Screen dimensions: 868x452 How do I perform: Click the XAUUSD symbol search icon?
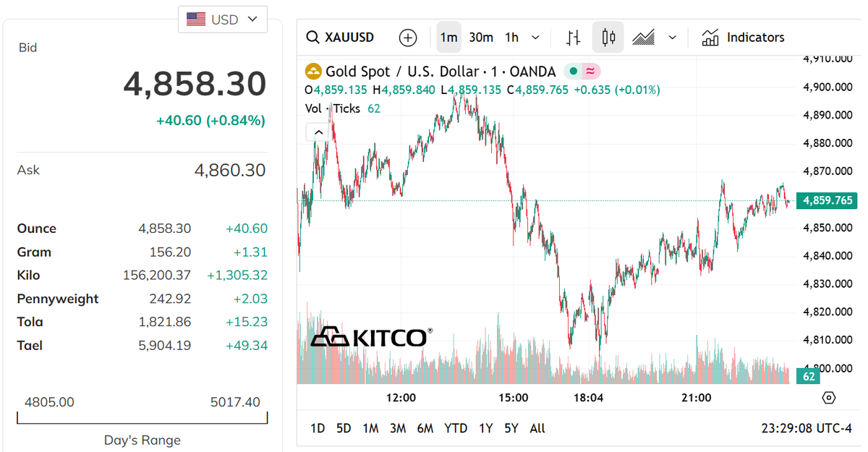coord(312,38)
